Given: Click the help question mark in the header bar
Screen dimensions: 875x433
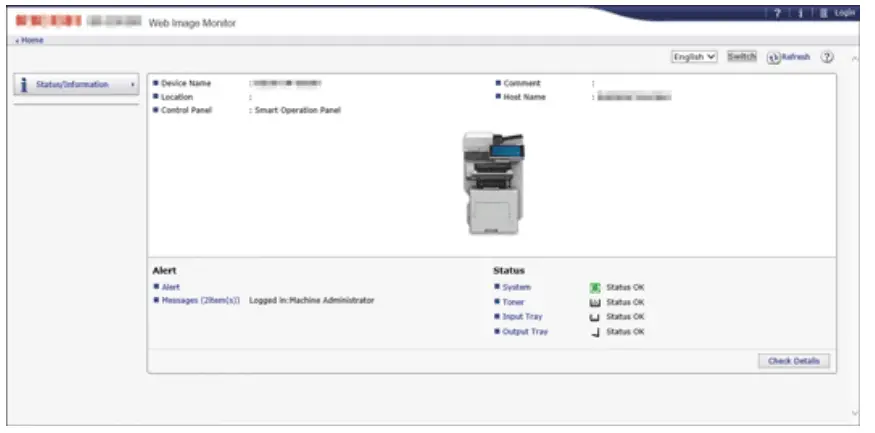Looking at the screenshot, I should coord(777,13).
